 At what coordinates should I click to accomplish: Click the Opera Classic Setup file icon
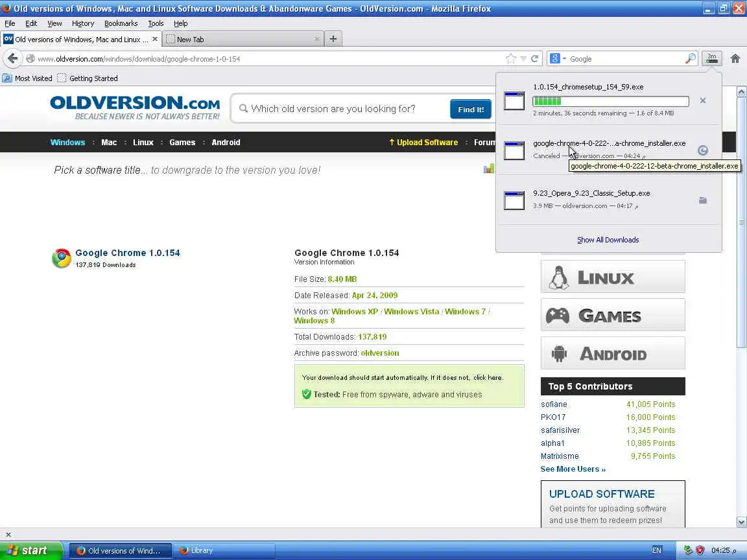tap(514, 200)
